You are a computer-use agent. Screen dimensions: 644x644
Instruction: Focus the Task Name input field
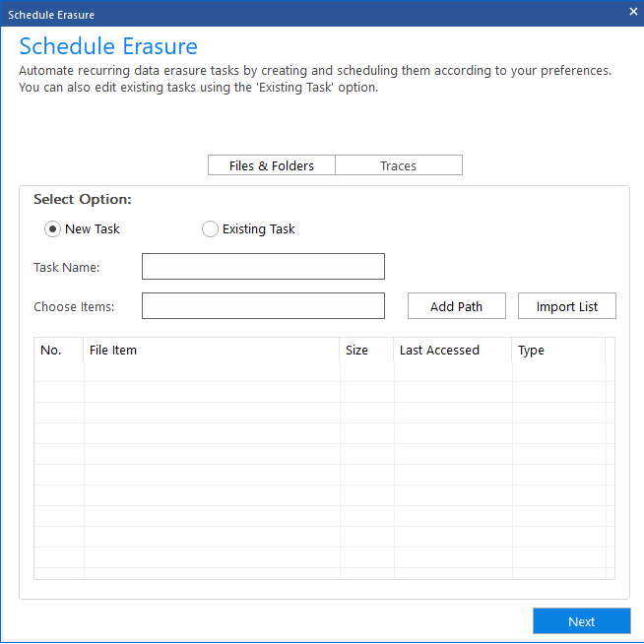click(263, 267)
